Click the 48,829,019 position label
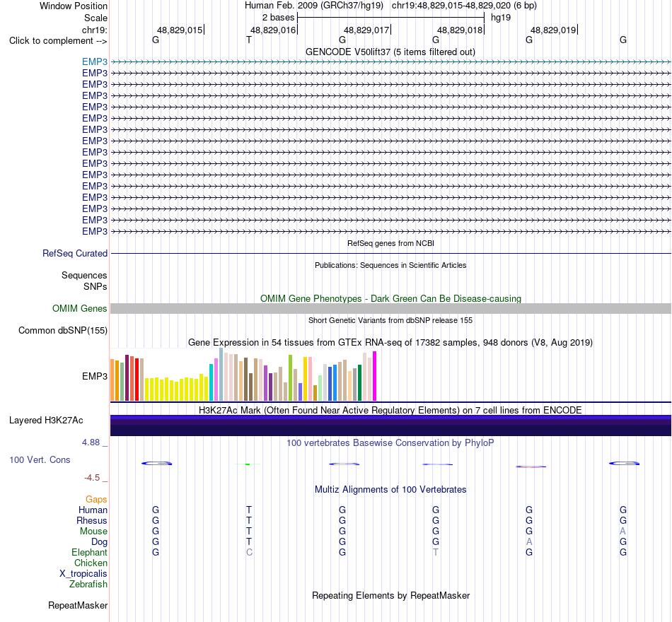Image resolution: width=672 pixels, height=622 pixels. point(553,30)
